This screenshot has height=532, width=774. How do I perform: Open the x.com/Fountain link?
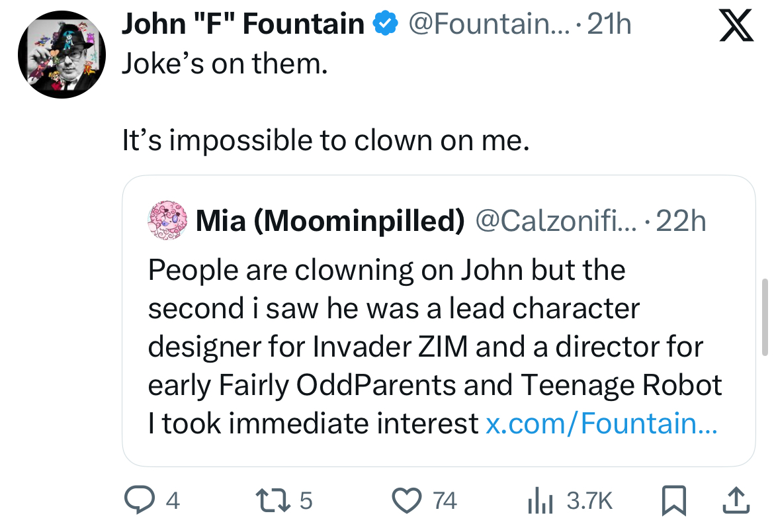pos(601,423)
